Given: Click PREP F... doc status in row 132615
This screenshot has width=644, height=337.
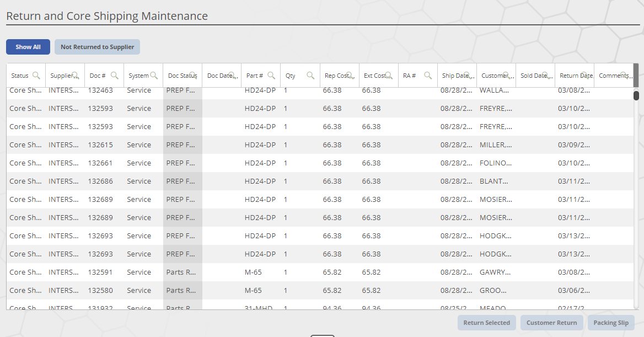Looking at the screenshot, I should 183,145.
